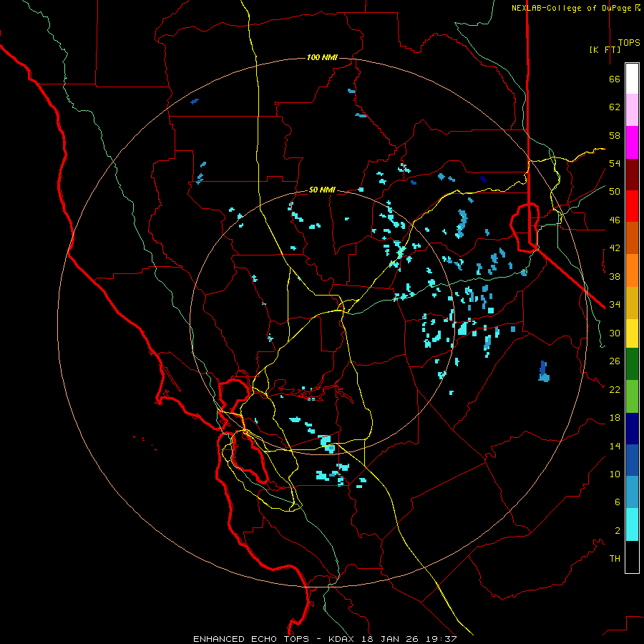Click the "50 NMI" range ring label

click(x=322, y=190)
